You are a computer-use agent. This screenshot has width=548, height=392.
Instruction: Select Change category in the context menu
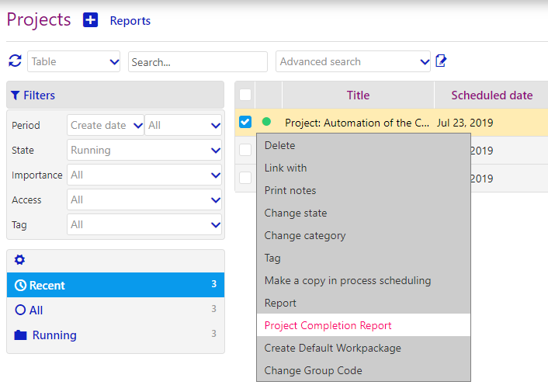(363, 235)
